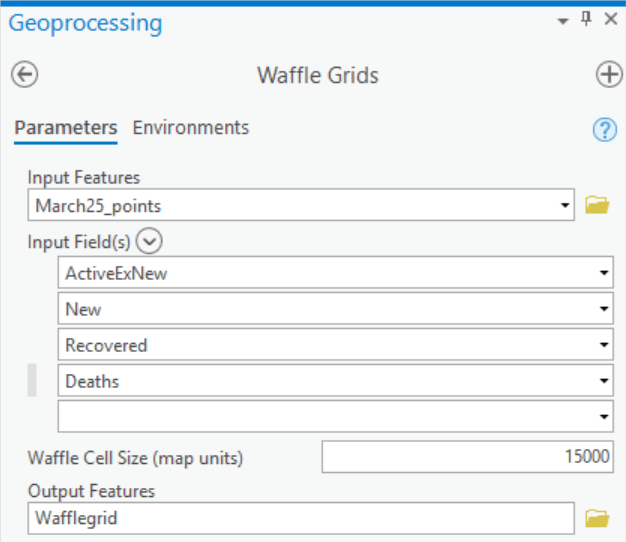Close the Geoprocessing pane
Image resolution: width=626 pixels, height=542 pixels.
click(610, 20)
